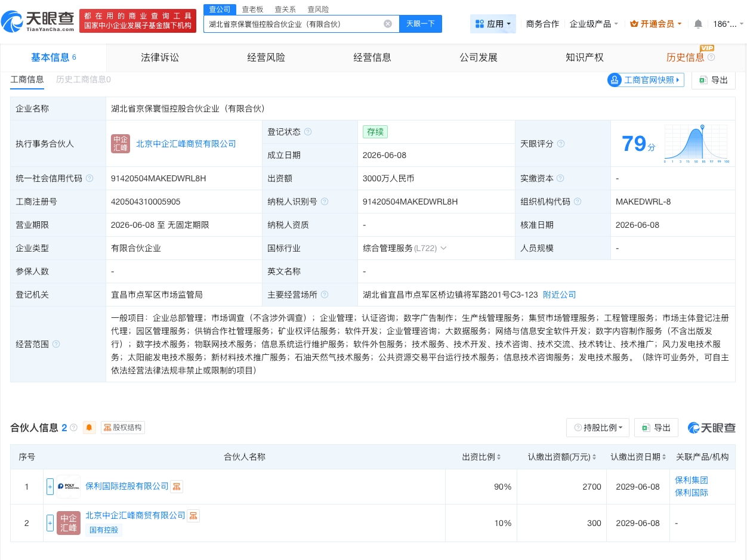Click the 天眼一下 search button

pos(421,24)
